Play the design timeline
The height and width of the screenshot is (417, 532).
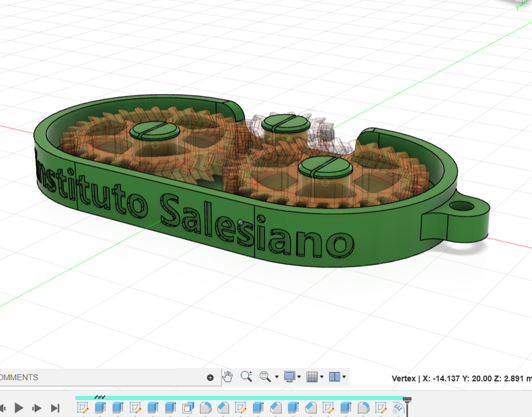19,408
